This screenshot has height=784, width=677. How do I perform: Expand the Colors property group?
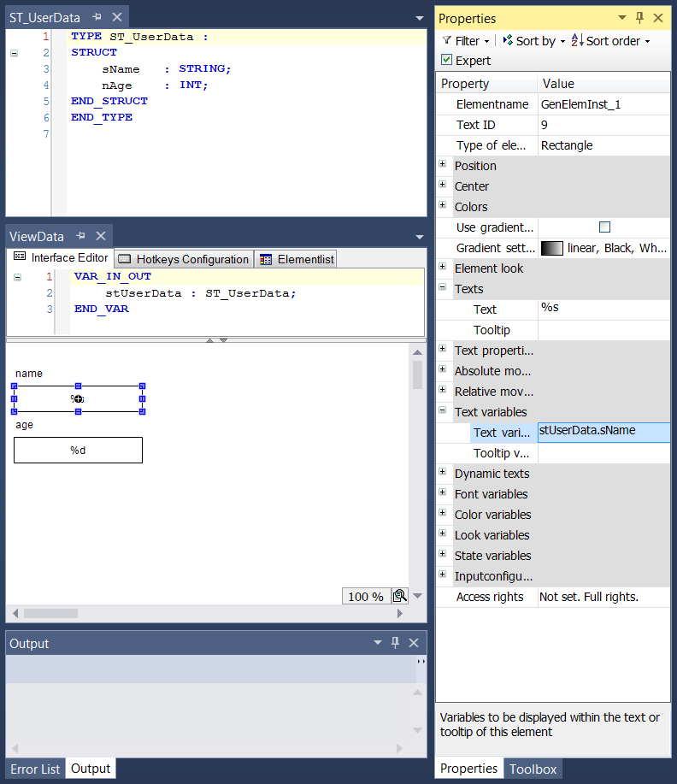(x=443, y=205)
